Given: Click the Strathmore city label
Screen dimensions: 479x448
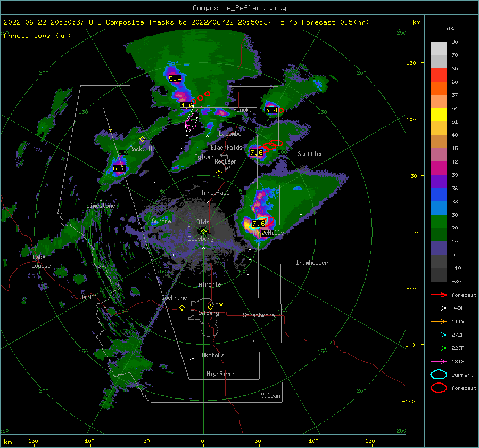Looking at the screenshot, I should tap(259, 315).
